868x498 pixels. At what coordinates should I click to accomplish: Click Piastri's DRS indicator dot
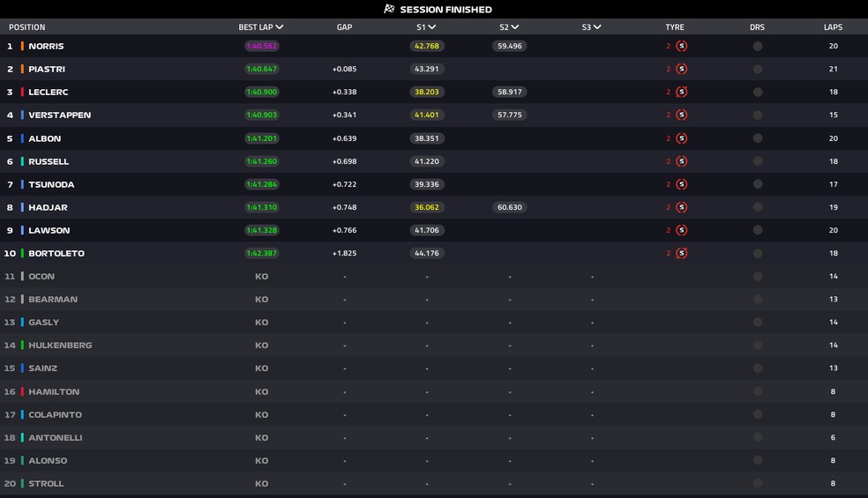pos(758,69)
